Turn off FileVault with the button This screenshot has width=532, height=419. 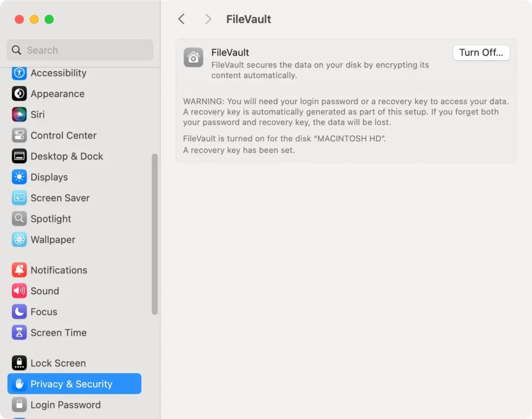coord(481,53)
